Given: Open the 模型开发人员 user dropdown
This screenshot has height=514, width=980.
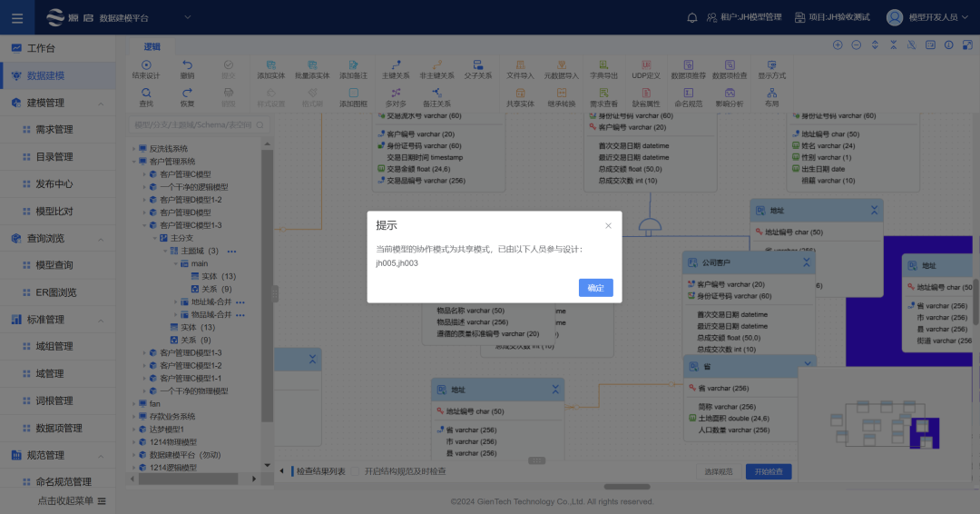Looking at the screenshot, I should [x=927, y=17].
